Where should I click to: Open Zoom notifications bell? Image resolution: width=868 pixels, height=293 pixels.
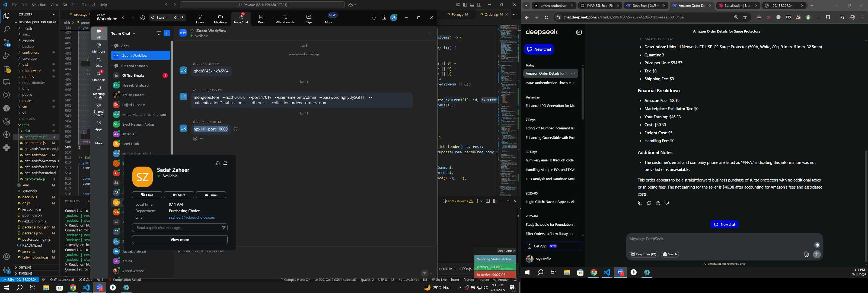pos(374,18)
